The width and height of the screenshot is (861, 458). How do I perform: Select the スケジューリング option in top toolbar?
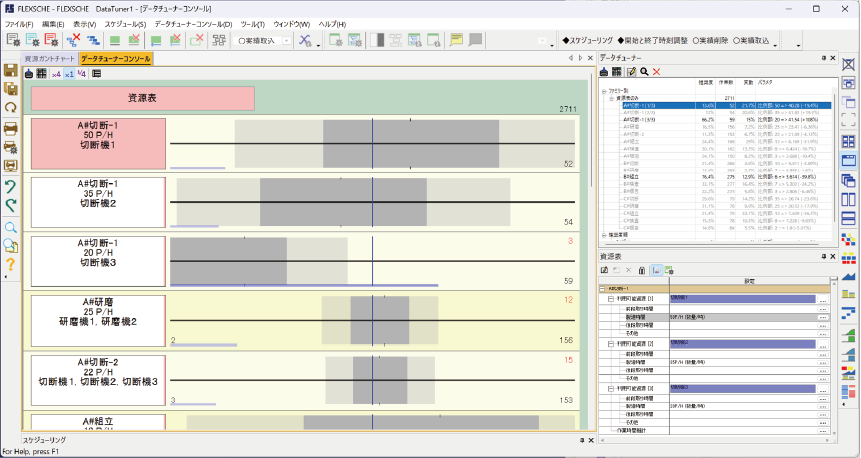tap(587, 40)
